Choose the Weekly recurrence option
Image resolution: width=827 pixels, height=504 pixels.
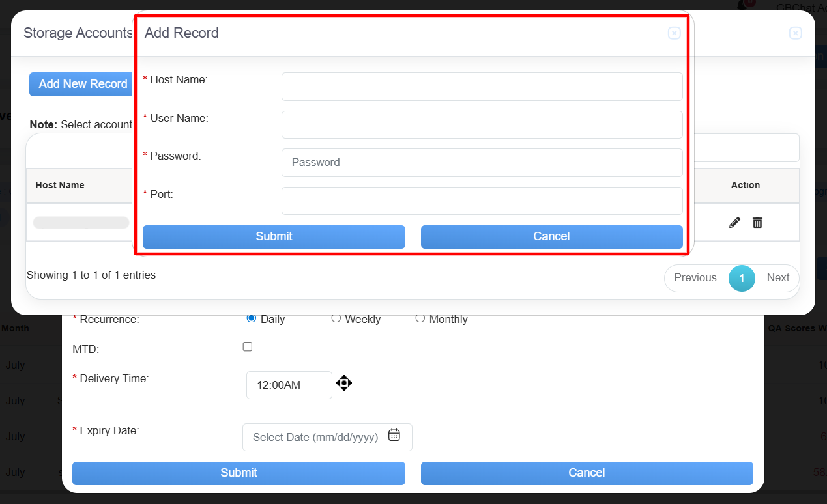tap(336, 318)
